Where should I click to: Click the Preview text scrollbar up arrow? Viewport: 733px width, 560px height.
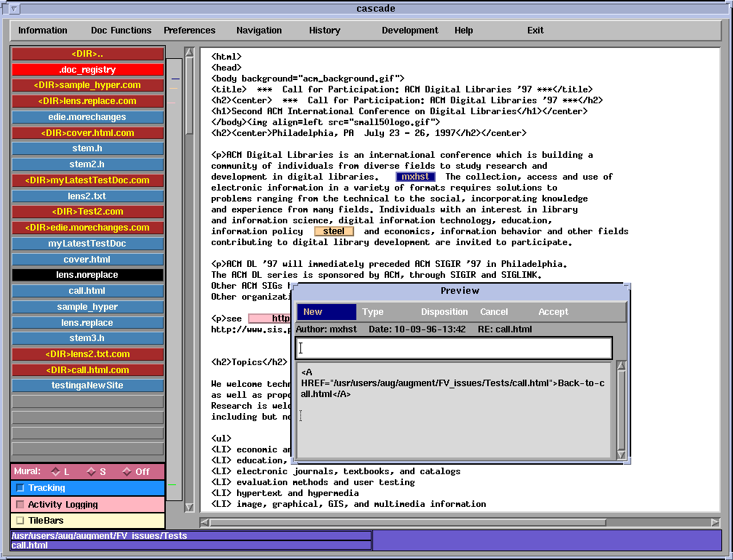pos(621,366)
